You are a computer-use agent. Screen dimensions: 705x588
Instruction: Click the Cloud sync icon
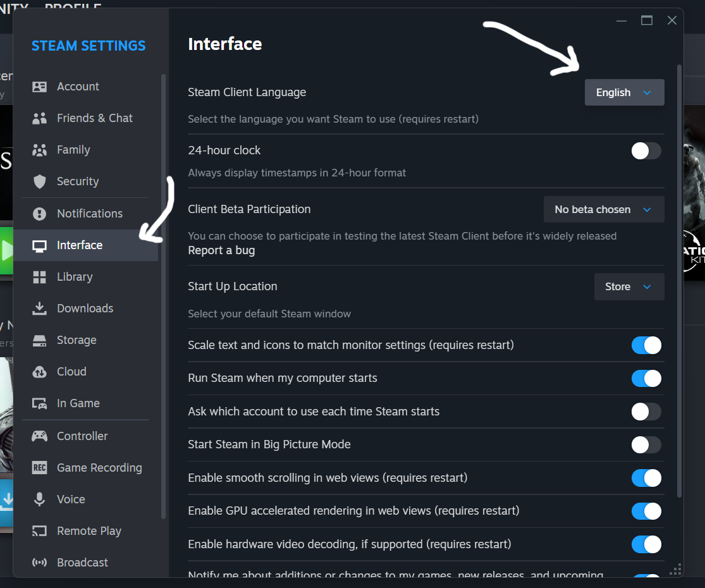click(x=40, y=372)
